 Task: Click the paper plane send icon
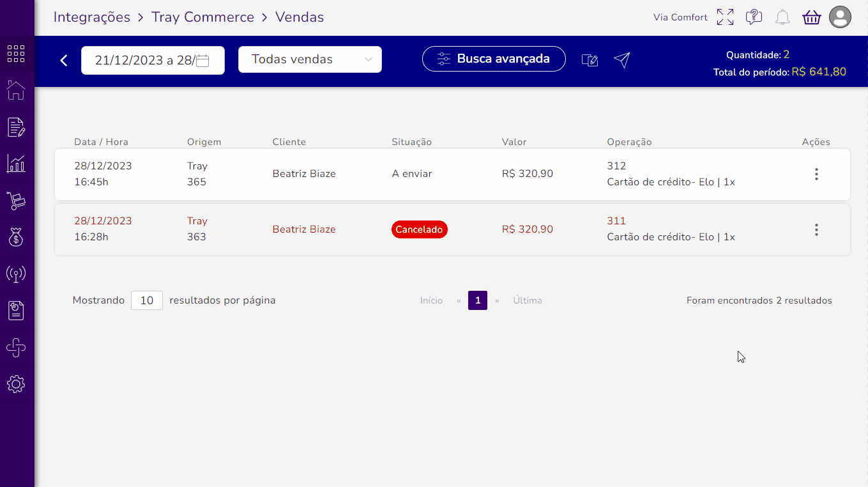622,59
